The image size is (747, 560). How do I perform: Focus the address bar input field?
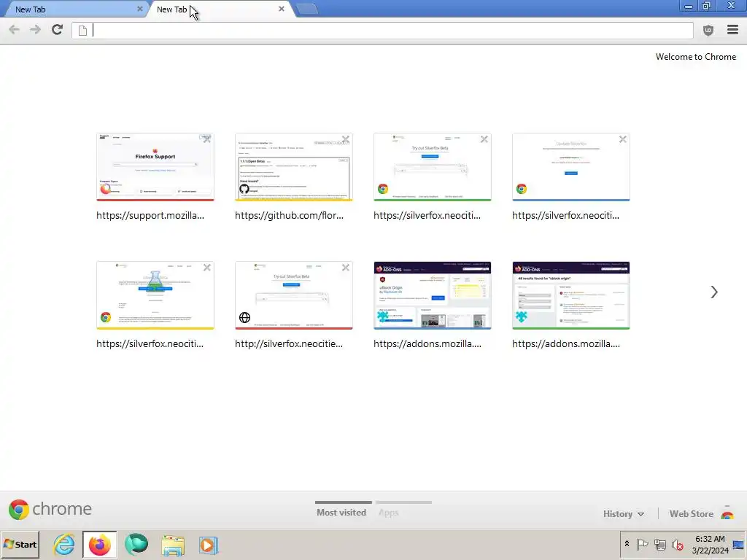tap(382, 31)
